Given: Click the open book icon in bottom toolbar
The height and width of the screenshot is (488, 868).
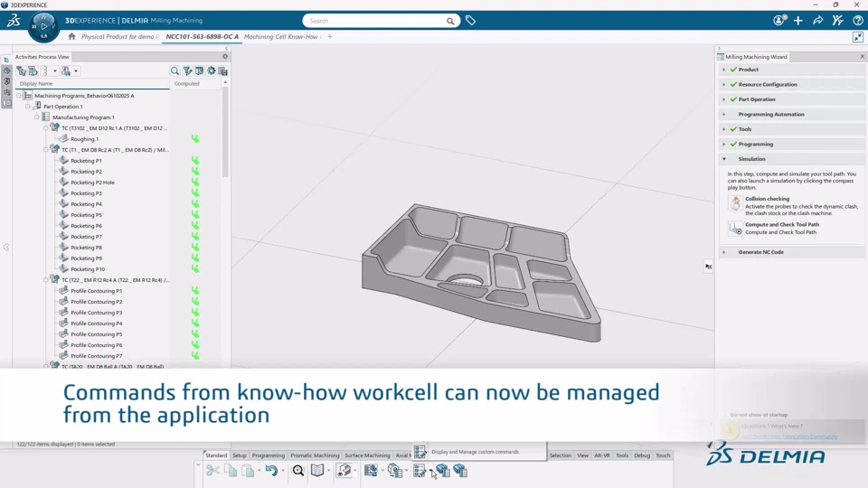Looking at the screenshot, I should click(317, 471).
